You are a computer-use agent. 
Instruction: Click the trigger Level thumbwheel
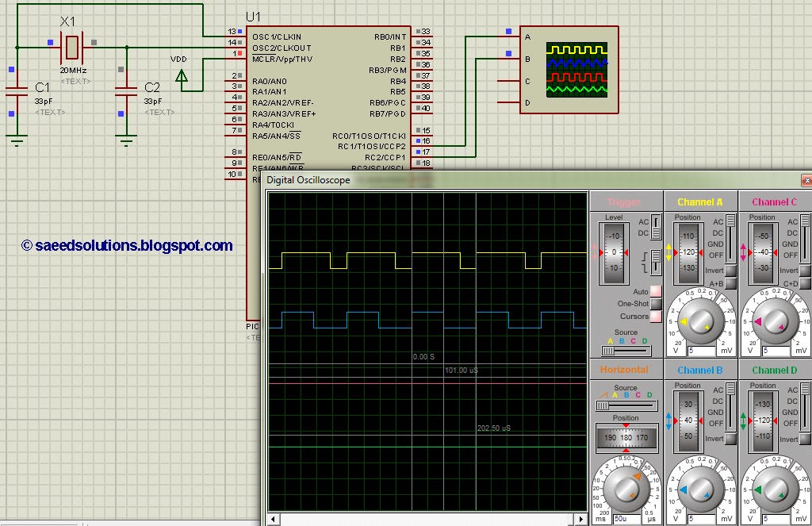[615, 252]
